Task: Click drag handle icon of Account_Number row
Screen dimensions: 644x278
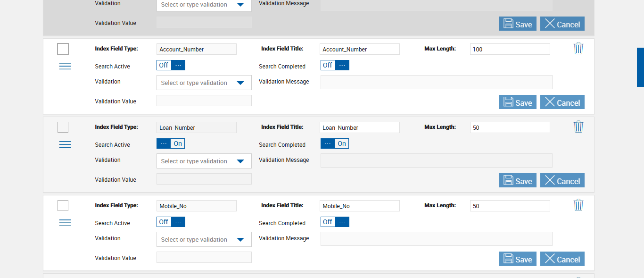Action: 65,67
